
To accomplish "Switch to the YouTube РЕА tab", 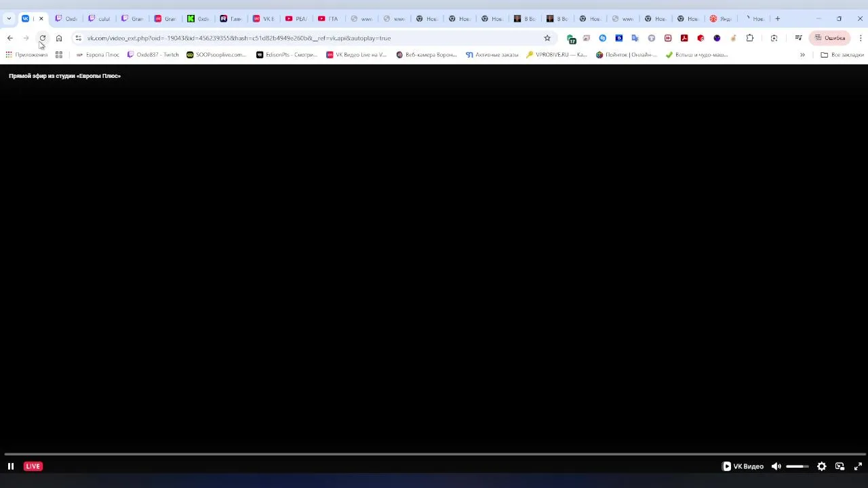I will pos(297,18).
